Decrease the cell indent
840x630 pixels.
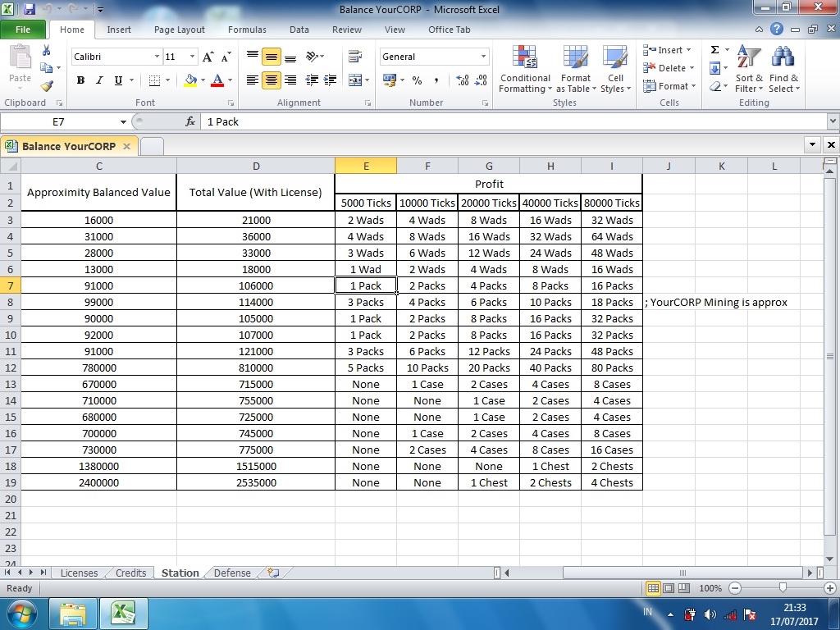(x=311, y=80)
